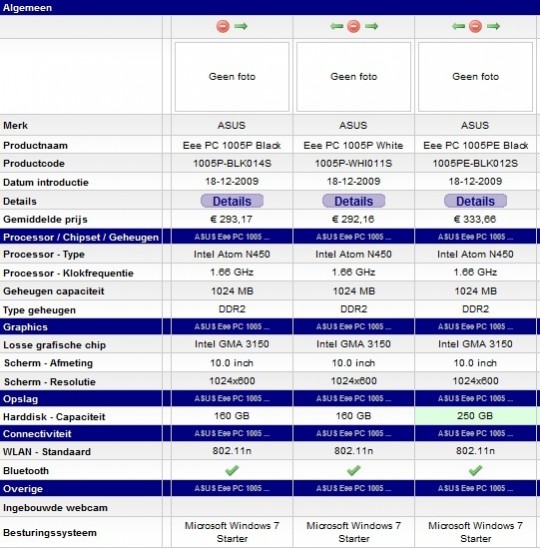Click the Geen foto thumbnail of Eee PC 1005P Black
The image size is (540, 550).
[x=232, y=77]
